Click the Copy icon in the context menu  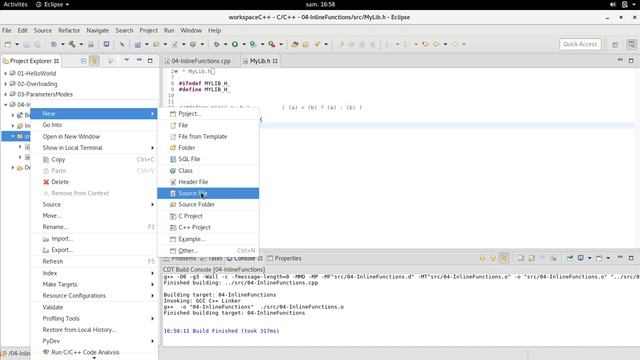(46, 159)
